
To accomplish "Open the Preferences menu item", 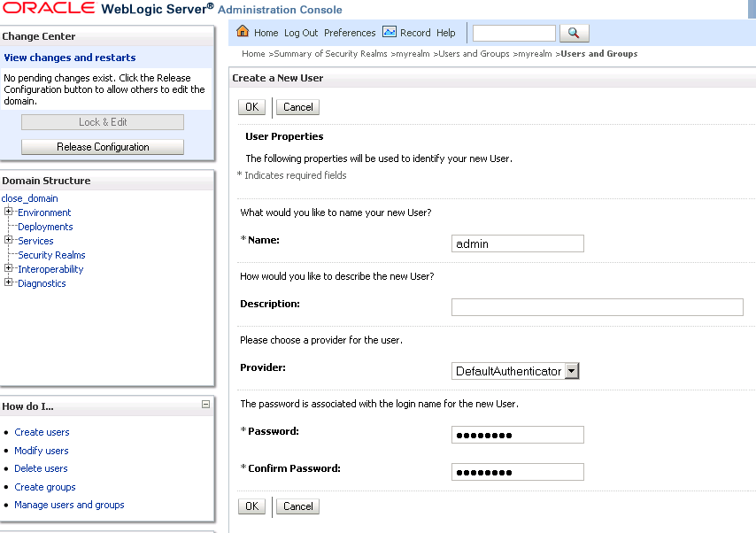I will pos(350,33).
